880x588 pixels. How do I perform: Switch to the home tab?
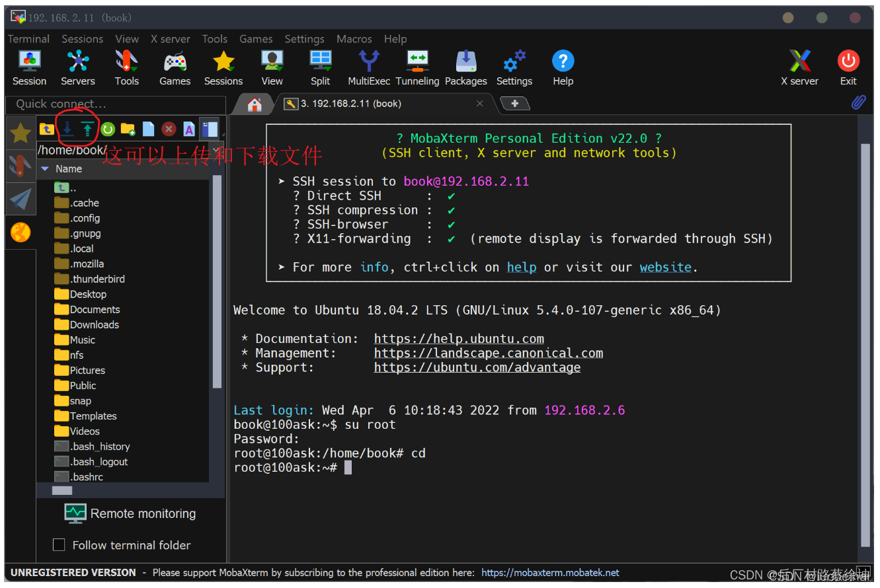pos(255,104)
